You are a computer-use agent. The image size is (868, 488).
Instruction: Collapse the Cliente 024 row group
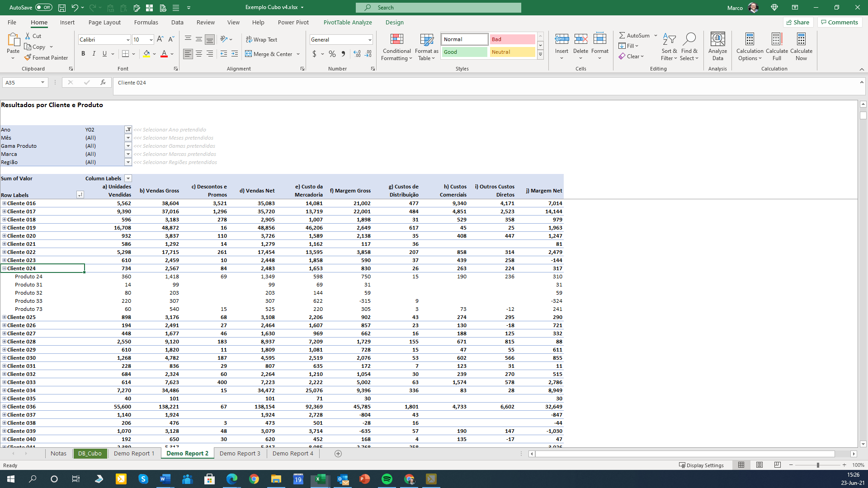pyautogui.click(x=4, y=268)
